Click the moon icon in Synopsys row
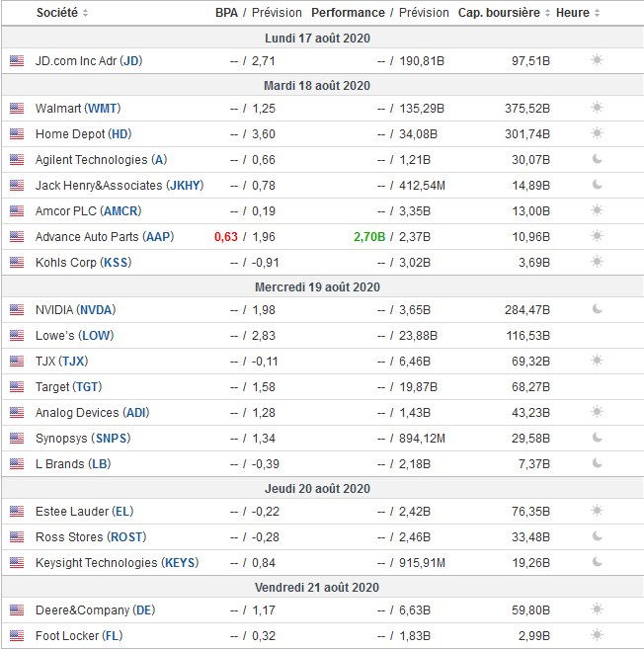The image size is (644, 649). coord(597,438)
